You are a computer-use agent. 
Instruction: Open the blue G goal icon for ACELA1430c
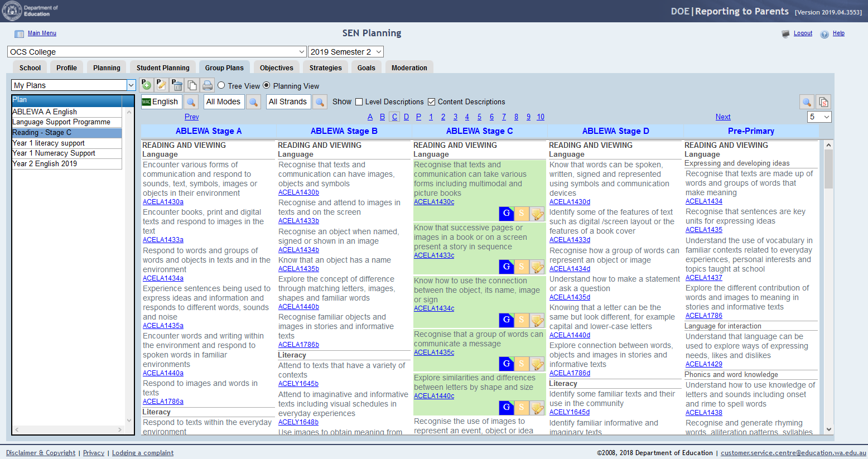pyautogui.click(x=506, y=214)
